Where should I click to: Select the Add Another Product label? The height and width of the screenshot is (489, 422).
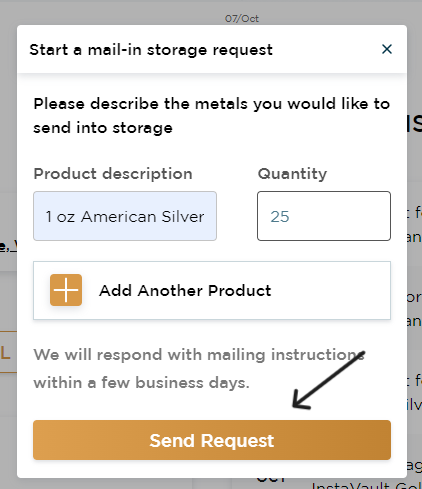click(185, 291)
